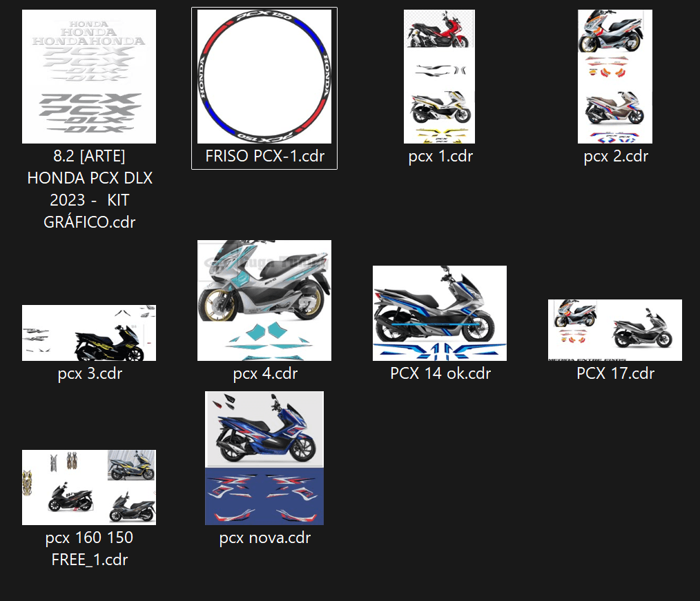The height and width of the screenshot is (601, 700).
Task: Click the pcx 3.cdr black scooter thumbnail
Action: (89, 333)
